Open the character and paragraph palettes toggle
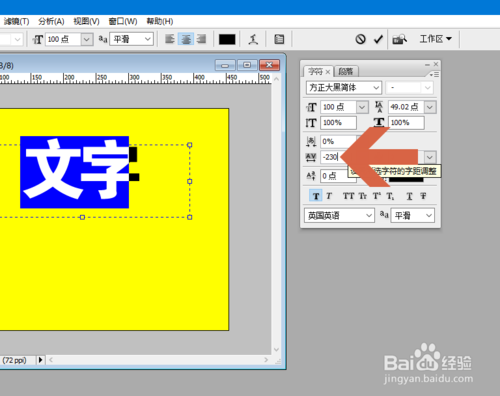The height and width of the screenshot is (396, 500). click(279, 39)
